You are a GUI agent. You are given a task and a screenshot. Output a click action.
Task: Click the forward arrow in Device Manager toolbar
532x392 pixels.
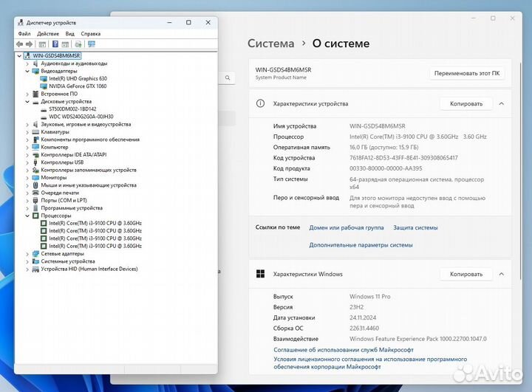tap(29, 44)
